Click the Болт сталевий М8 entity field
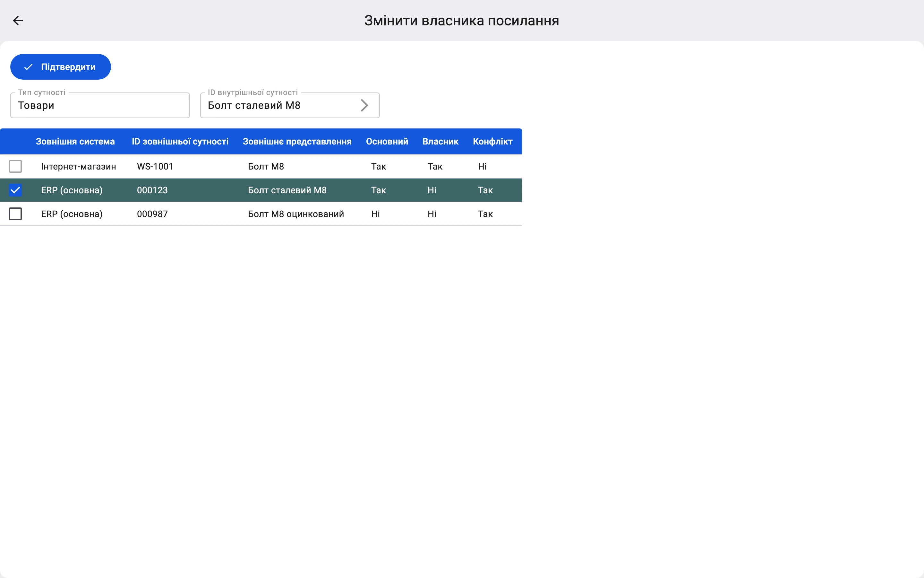This screenshot has height=578, width=924. coord(290,105)
